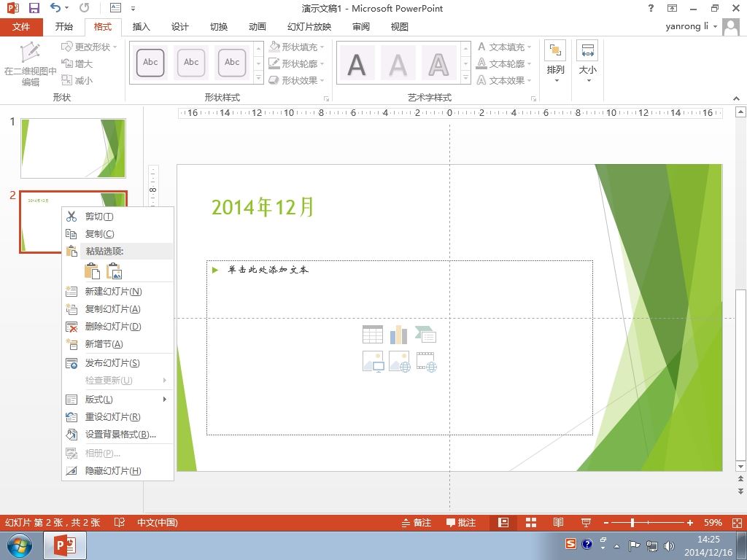Choose Format Background from context menu
The image size is (747, 560).
click(117, 435)
